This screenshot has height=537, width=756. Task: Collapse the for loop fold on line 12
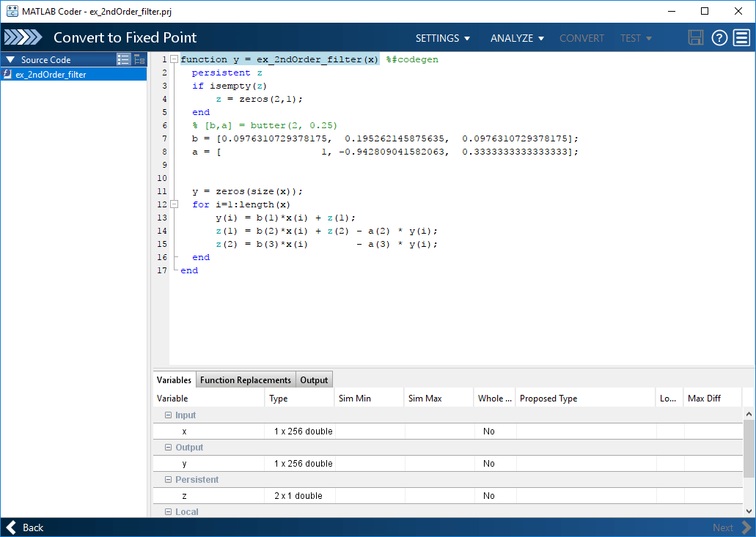(175, 204)
